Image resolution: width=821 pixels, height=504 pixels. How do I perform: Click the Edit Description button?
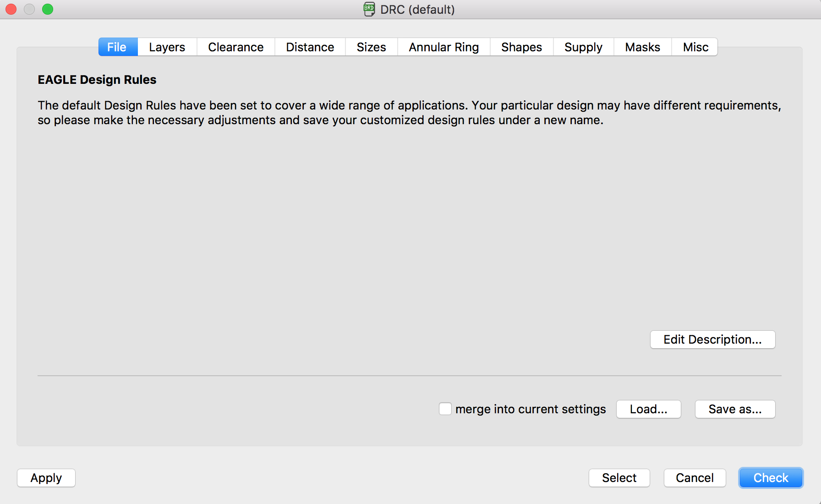tap(713, 340)
